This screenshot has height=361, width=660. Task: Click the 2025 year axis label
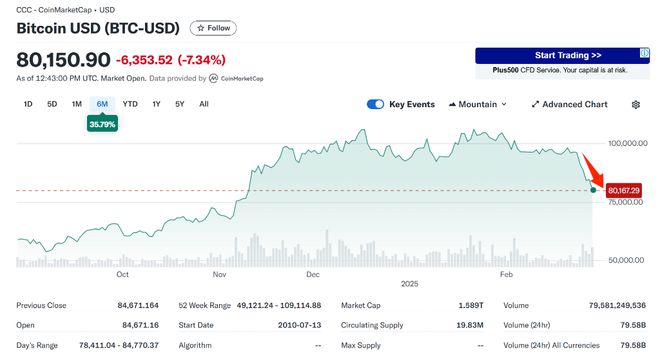[410, 284]
